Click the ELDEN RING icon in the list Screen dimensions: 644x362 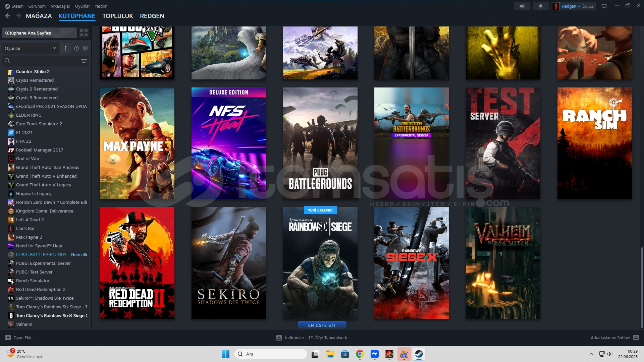pos(11,115)
